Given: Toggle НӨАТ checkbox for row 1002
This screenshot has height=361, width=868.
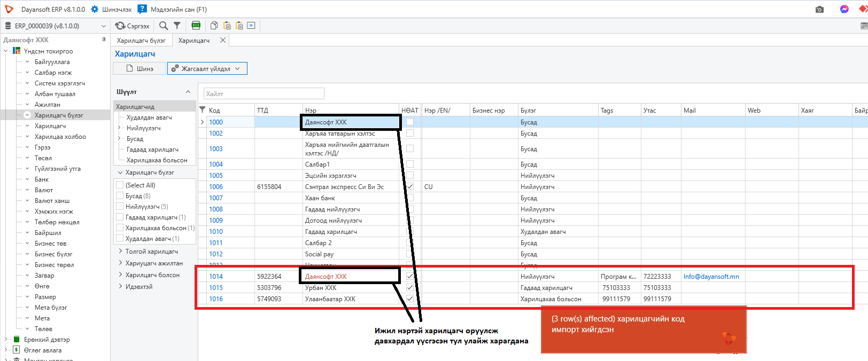Looking at the screenshot, I should click(410, 133).
